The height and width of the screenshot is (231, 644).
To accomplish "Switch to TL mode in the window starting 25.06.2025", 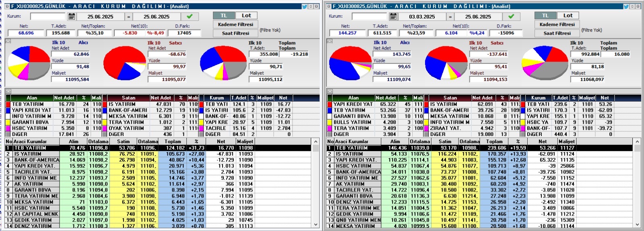I will 224,15.
